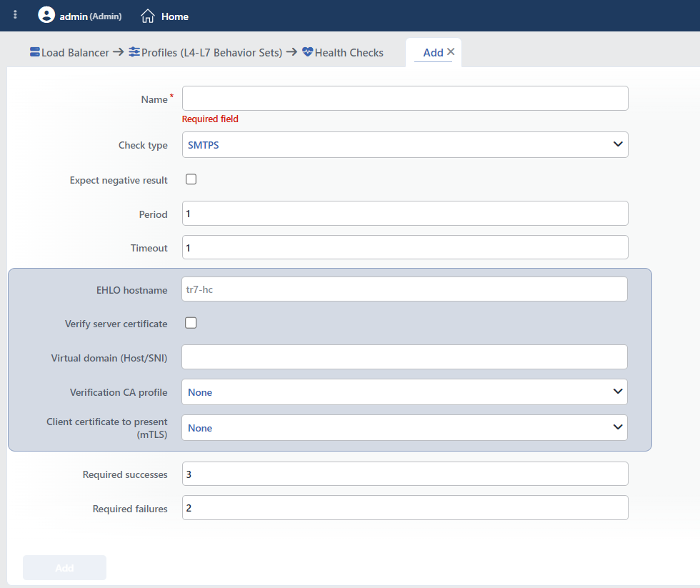Click into the Required successes field
The width and height of the screenshot is (700, 588).
(405, 474)
